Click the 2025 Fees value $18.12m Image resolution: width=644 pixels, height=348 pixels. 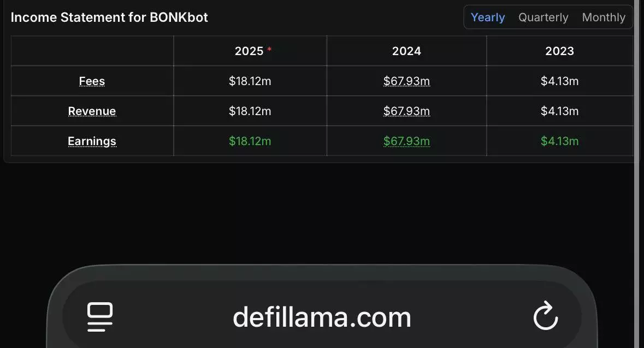tap(250, 81)
